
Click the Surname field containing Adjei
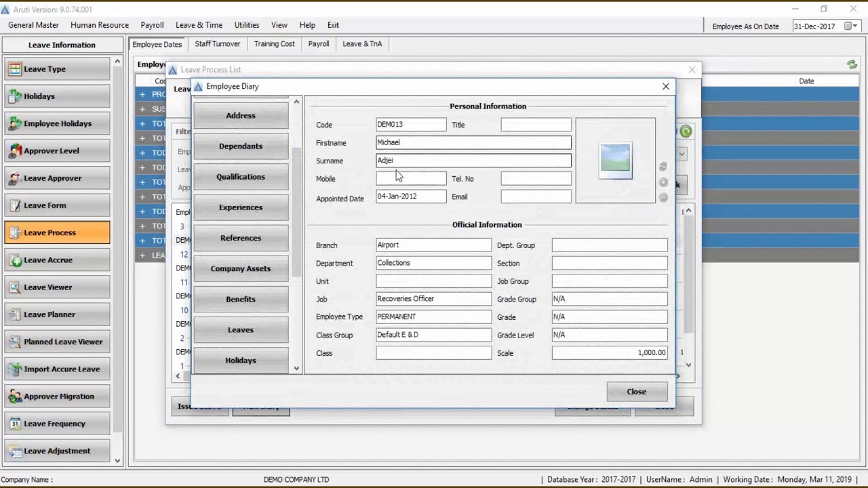[x=473, y=161]
